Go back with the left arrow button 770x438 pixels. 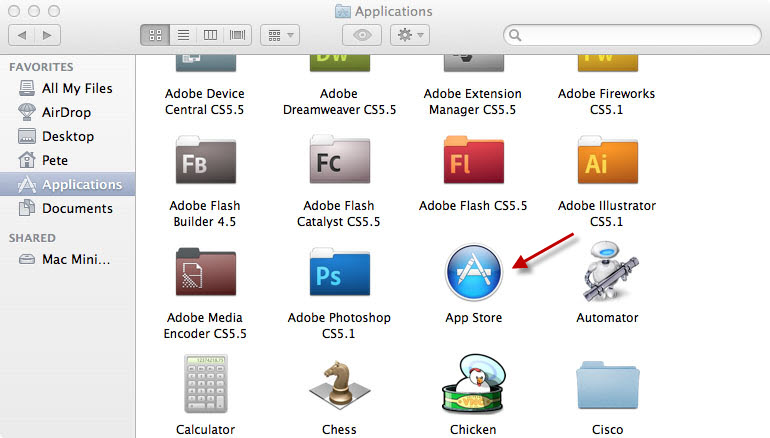coord(22,35)
